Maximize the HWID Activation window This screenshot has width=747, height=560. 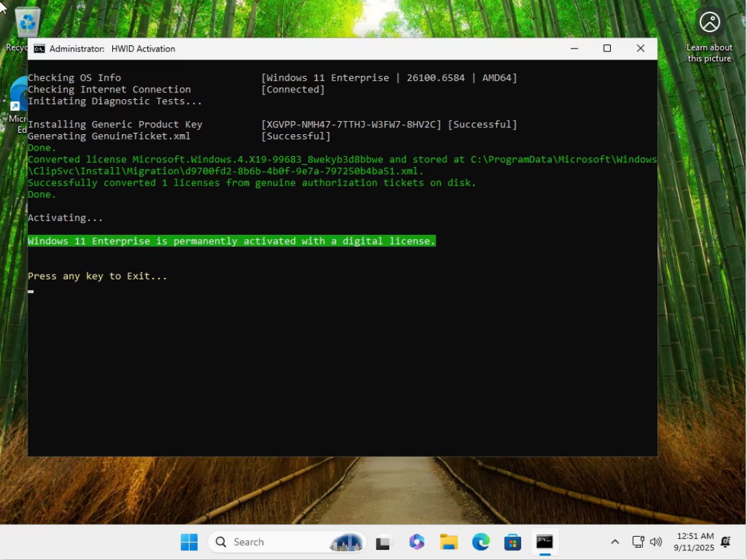607,49
